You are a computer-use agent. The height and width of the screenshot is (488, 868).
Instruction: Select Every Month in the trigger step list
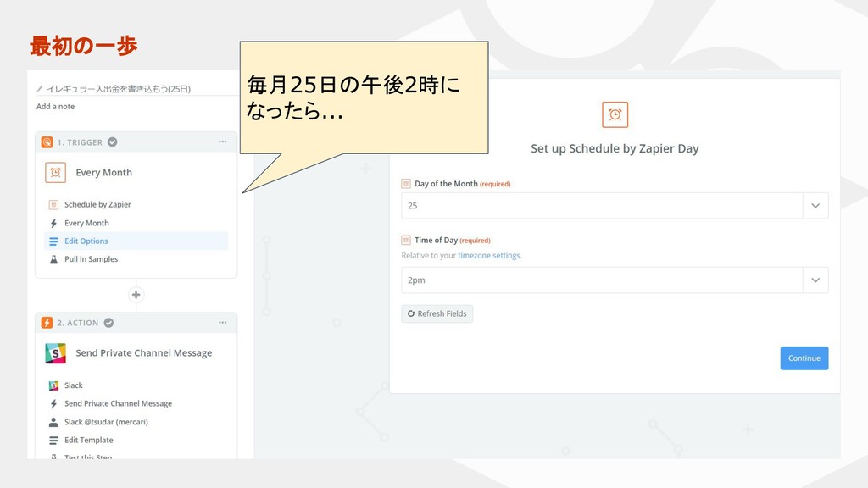[86, 223]
